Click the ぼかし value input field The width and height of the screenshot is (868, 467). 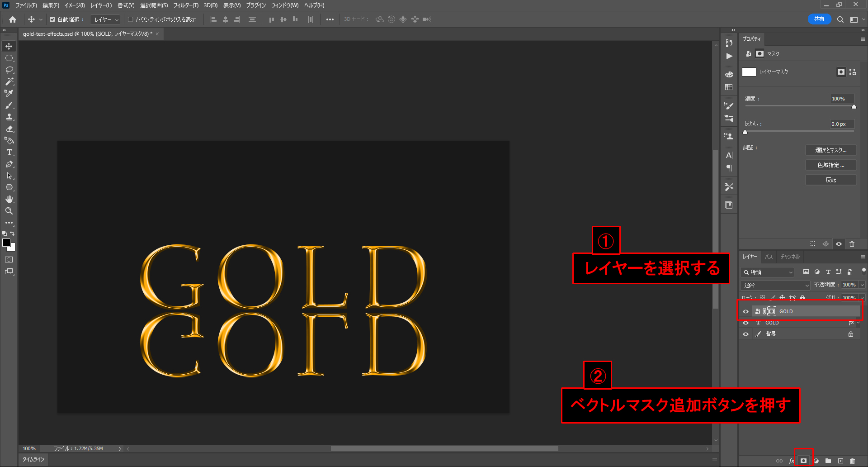tap(842, 124)
